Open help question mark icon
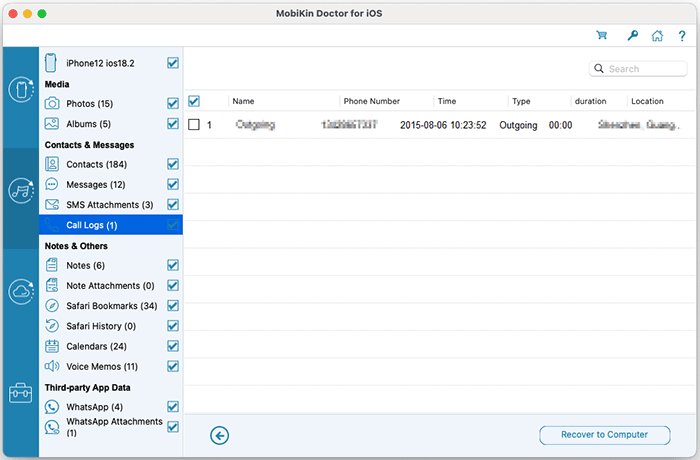This screenshot has height=460, width=700. [682, 36]
